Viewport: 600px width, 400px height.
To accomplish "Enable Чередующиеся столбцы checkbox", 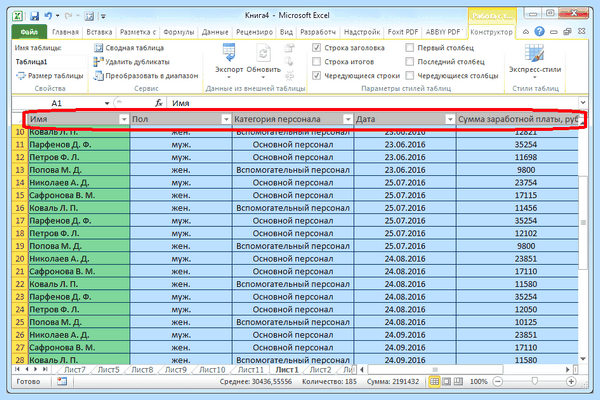I will click(409, 76).
